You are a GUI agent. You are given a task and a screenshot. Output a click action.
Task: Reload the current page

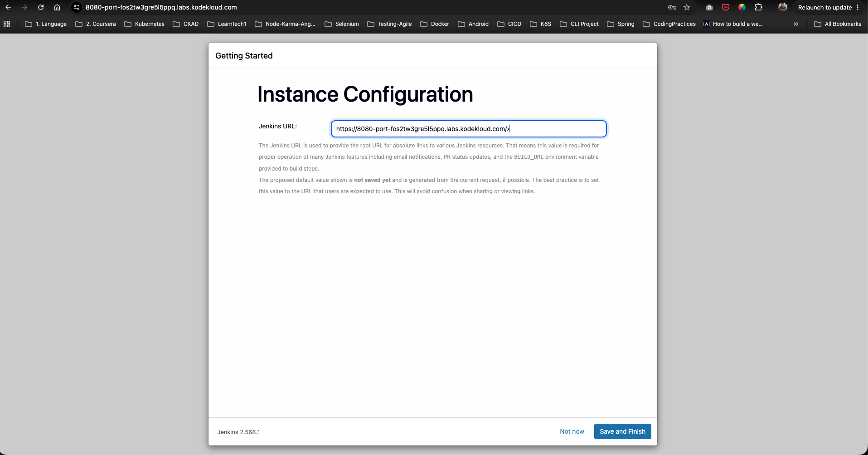[x=41, y=7]
